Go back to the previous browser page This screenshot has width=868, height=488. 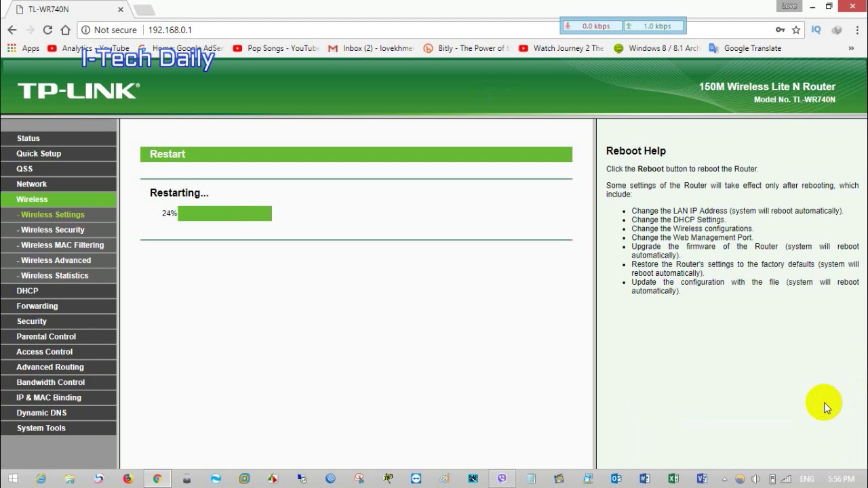[x=12, y=30]
